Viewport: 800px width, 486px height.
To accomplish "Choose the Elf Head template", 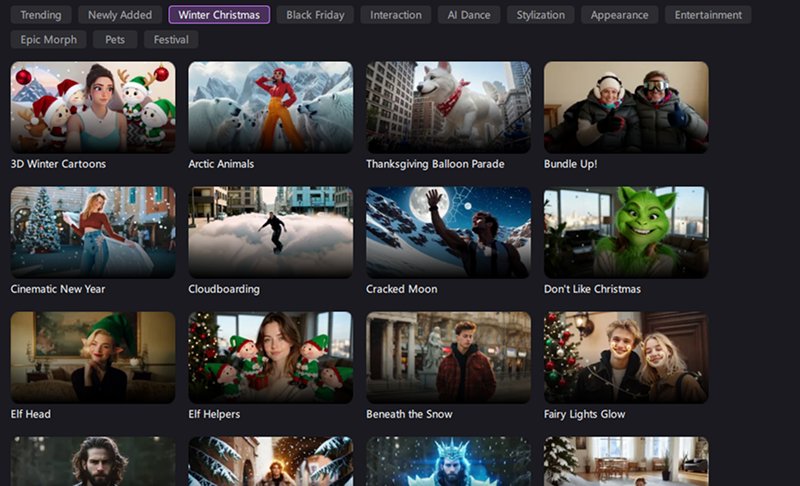I will tap(93, 357).
